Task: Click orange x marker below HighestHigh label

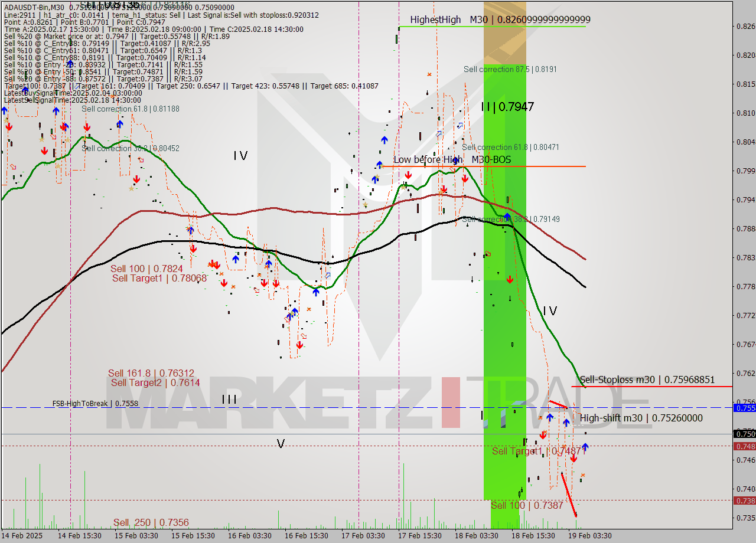Action: click(x=429, y=74)
